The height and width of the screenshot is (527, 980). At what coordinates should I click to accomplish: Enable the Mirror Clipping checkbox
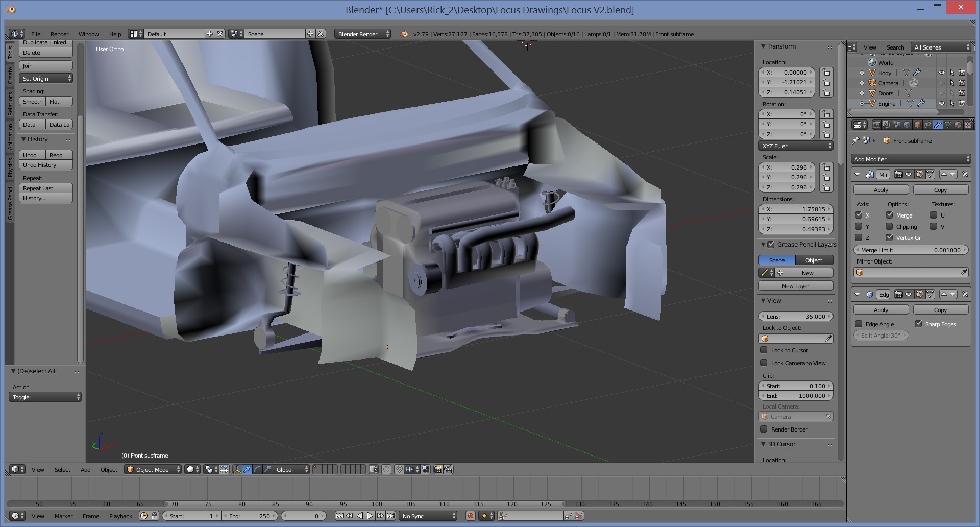tap(889, 226)
